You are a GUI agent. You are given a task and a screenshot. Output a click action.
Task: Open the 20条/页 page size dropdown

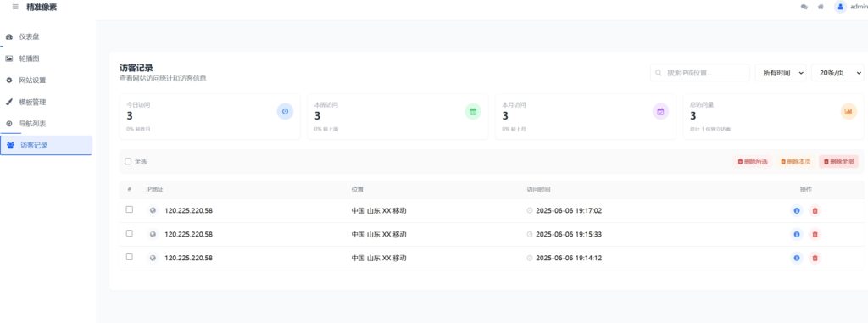click(x=837, y=73)
